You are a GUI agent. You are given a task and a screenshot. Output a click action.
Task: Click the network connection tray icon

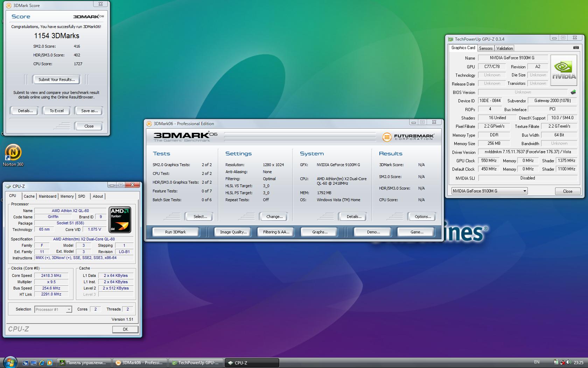click(562, 362)
